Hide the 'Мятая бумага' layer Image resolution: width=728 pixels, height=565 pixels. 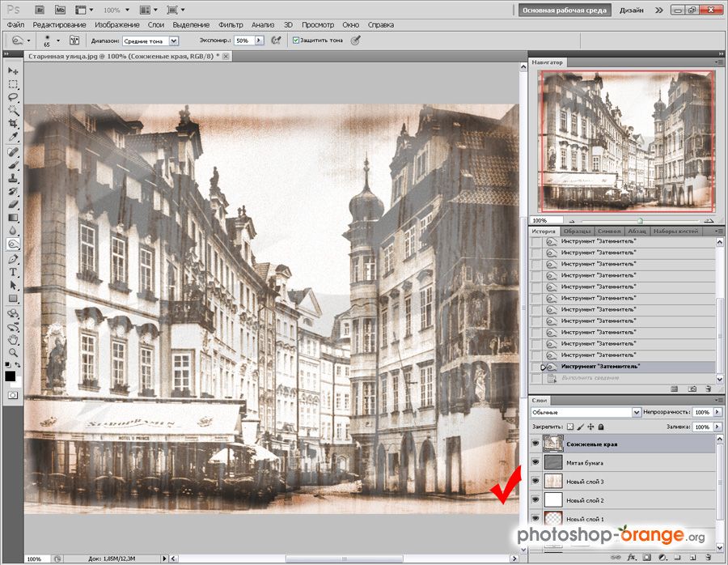[x=535, y=462]
